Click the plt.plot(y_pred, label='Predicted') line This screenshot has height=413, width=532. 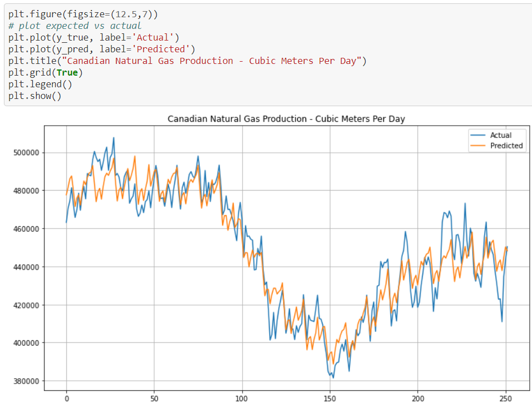[102, 49]
